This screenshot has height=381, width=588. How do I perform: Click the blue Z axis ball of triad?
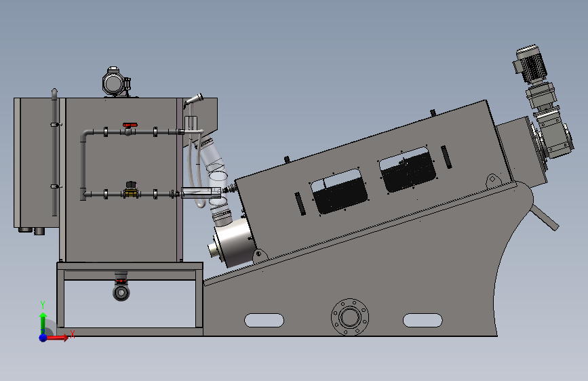[43, 338]
